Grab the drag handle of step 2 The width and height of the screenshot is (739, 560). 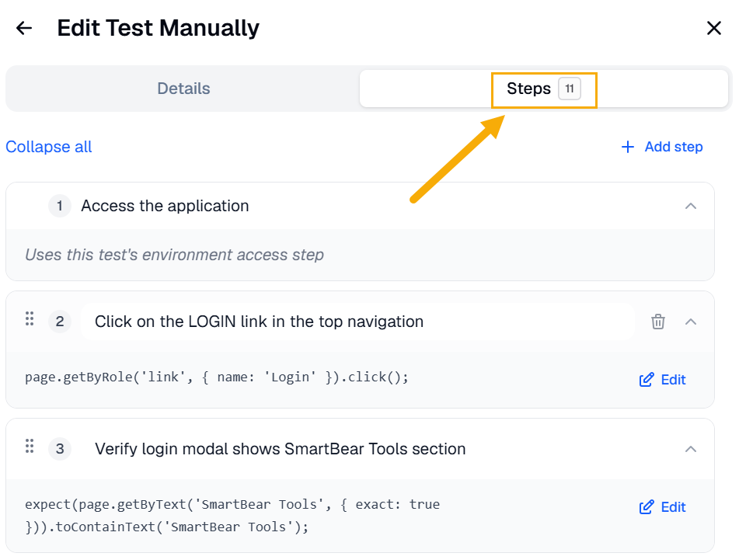pos(30,319)
